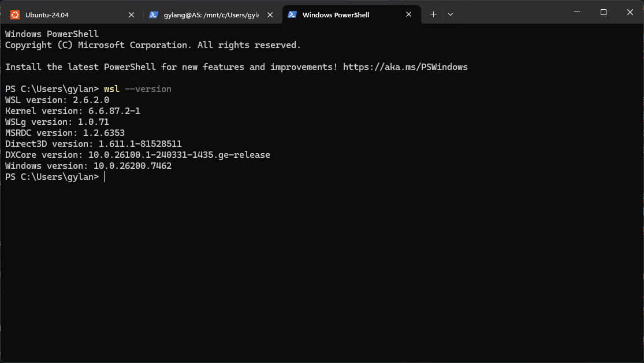This screenshot has width=644, height=363.
Task: Click the Ubuntu logo icon in first tab
Action: coord(15,14)
